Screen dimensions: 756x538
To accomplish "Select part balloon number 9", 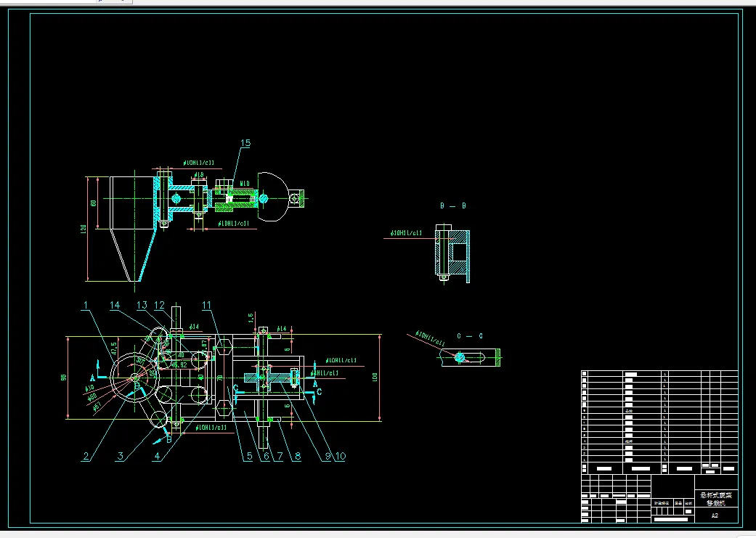I will click(x=328, y=456).
